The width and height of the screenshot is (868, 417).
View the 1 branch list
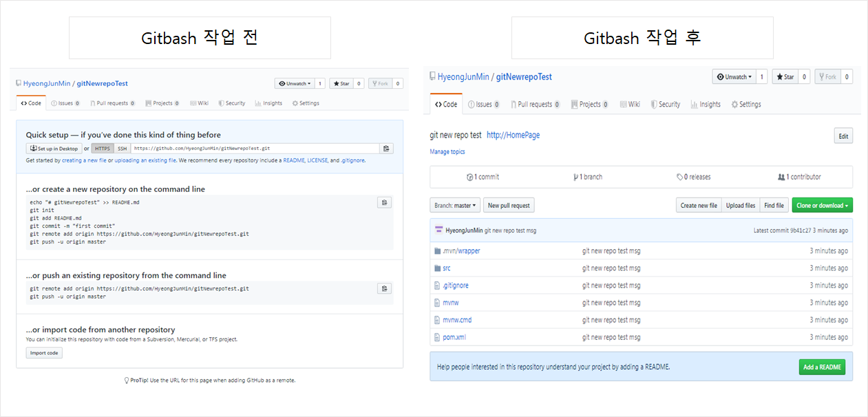[x=587, y=177]
